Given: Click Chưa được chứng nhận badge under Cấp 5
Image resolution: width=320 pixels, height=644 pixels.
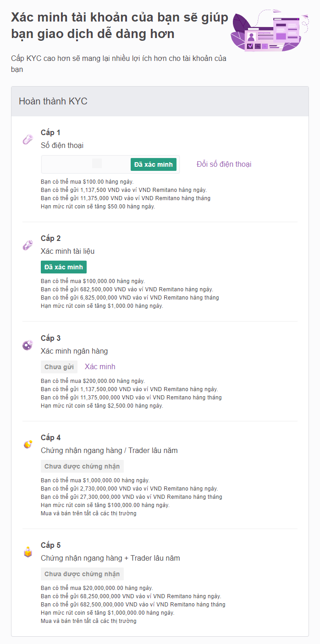Looking at the screenshot, I should click(82, 573).
